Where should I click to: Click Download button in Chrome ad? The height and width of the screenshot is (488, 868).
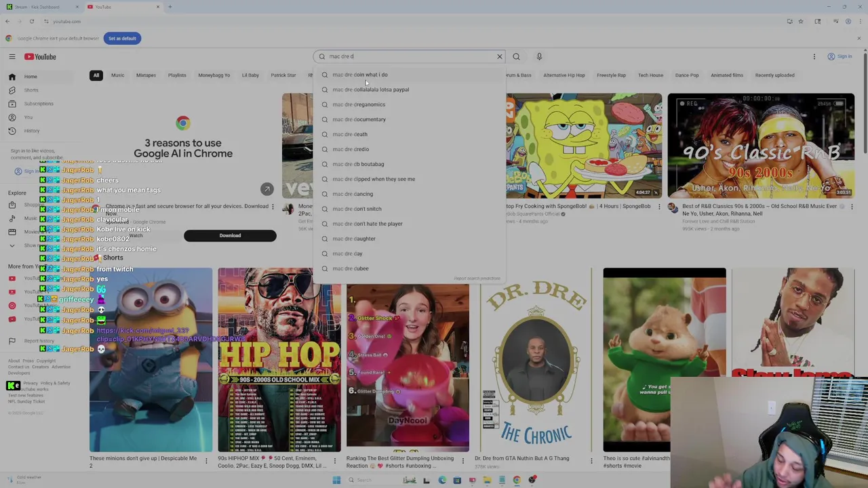coord(230,236)
